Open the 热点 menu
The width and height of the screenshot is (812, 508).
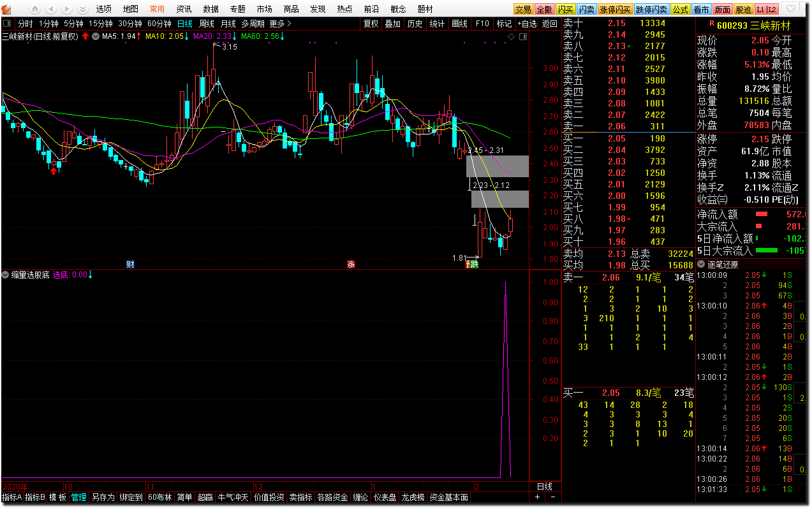[x=344, y=9]
